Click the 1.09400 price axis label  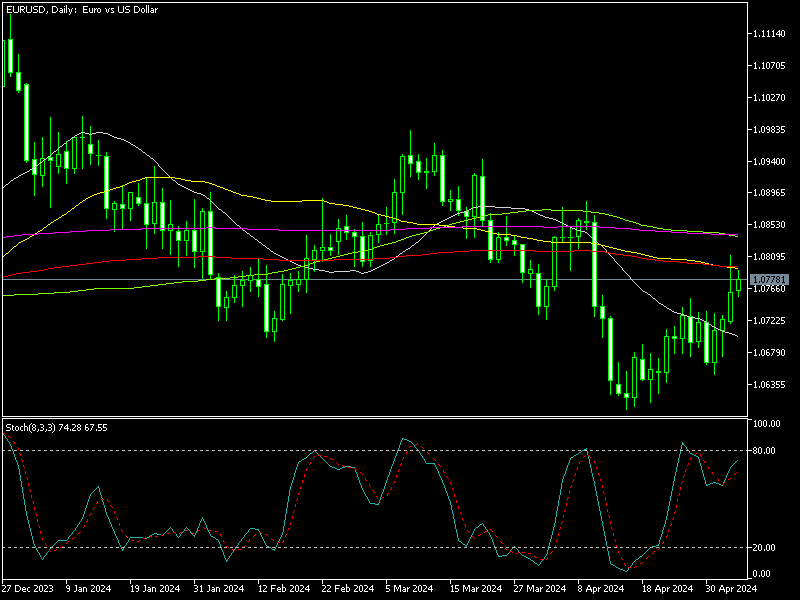point(770,161)
